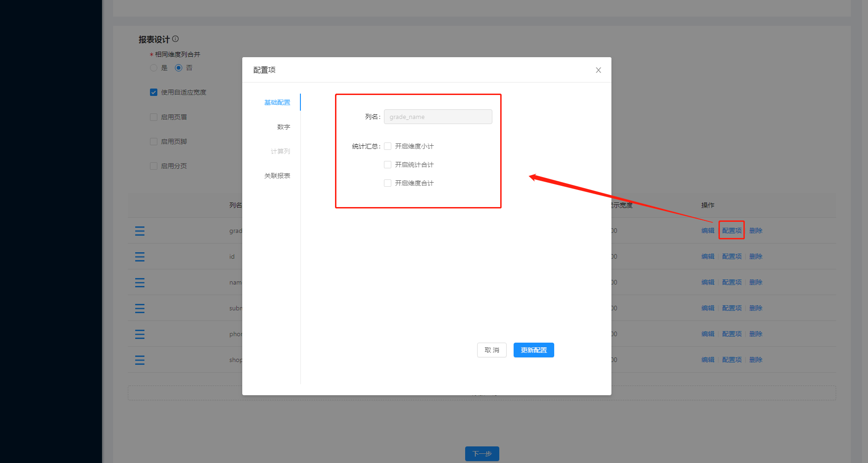This screenshot has width=868, height=463.
Task: Click 配置项 link in grade row
Action: pyautogui.click(x=732, y=231)
